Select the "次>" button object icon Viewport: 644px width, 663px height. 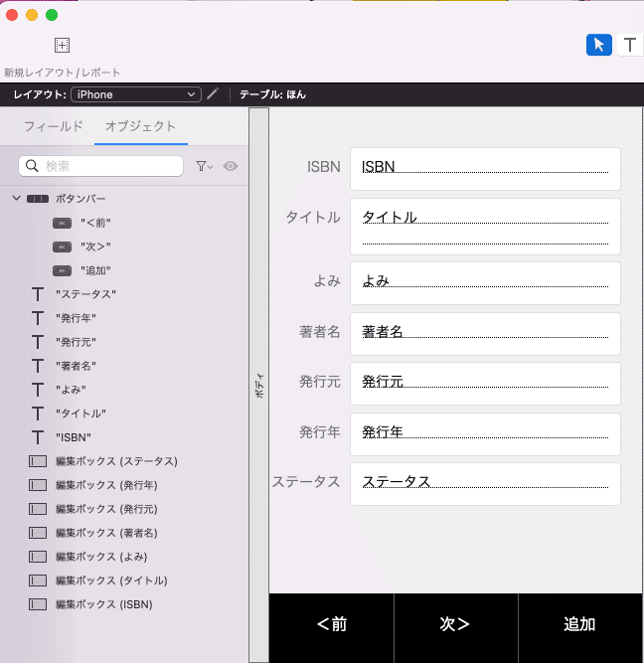62,247
